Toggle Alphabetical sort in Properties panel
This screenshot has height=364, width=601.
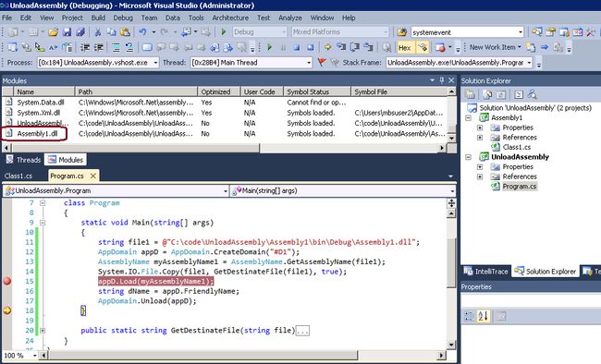click(x=483, y=316)
